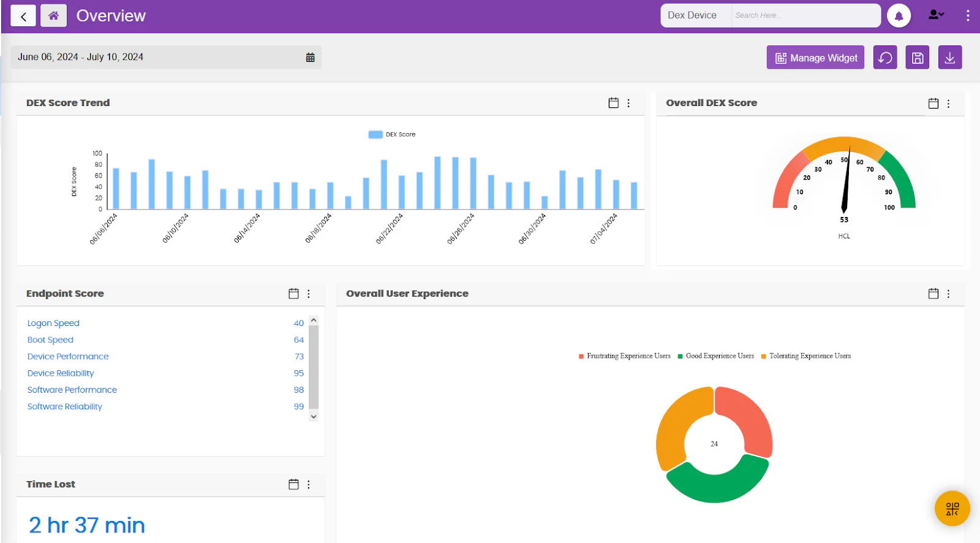Open Endpoint Score widget options menu
This screenshot has width=980, height=543.
tap(309, 294)
